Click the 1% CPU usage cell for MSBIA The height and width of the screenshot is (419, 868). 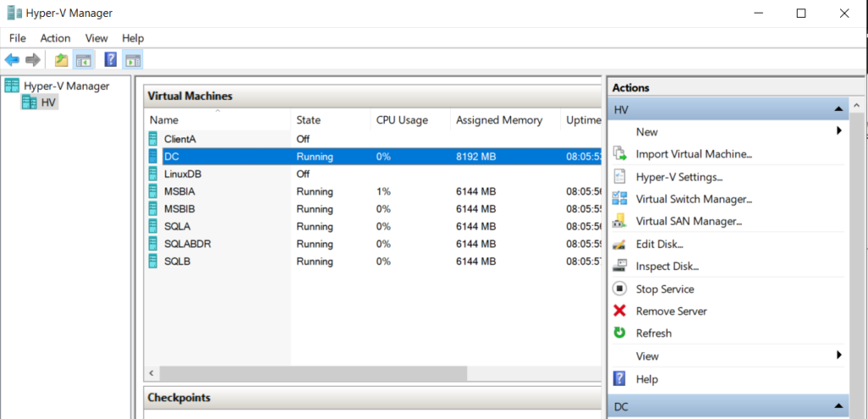pyautogui.click(x=384, y=192)
